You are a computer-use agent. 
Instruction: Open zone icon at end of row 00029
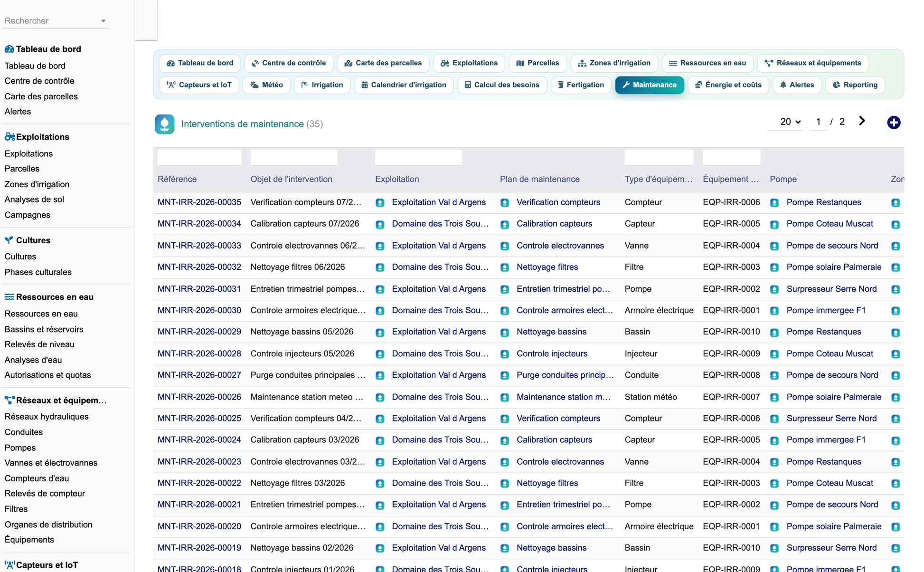coord(896,333)
